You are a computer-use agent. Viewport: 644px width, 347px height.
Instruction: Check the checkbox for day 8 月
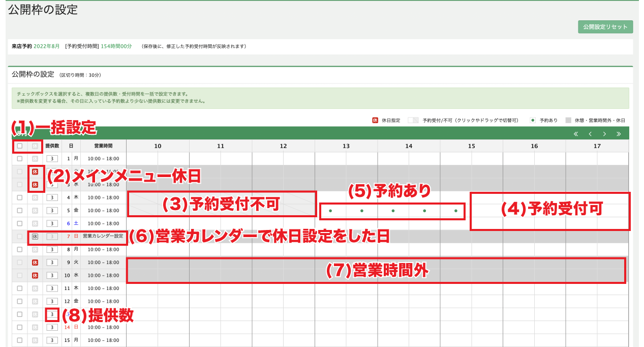point(20,249)
